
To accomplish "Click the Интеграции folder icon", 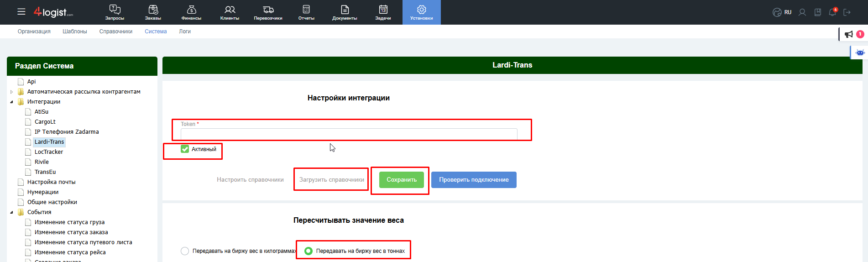I will coord(21,102).
